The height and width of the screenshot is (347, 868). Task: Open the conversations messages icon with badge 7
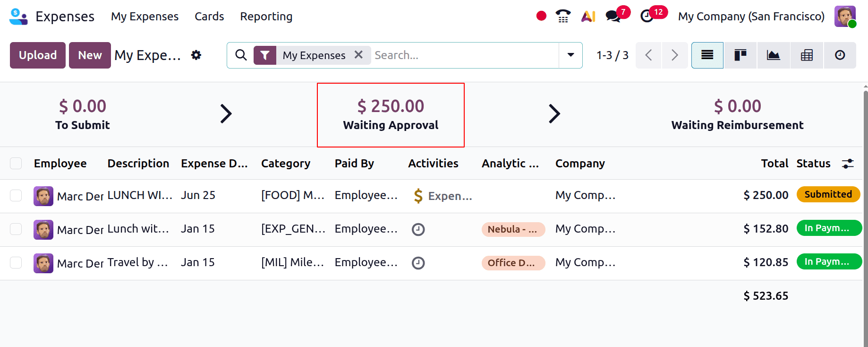tap(613, 16)
